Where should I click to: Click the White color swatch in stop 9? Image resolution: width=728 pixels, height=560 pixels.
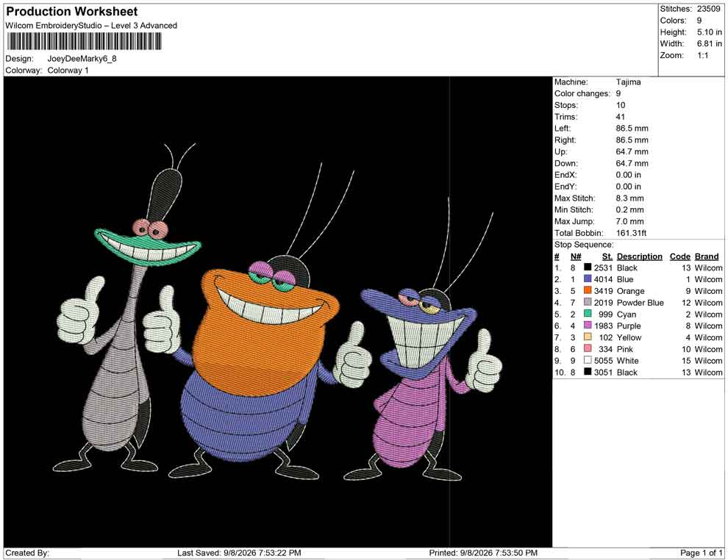588,360
